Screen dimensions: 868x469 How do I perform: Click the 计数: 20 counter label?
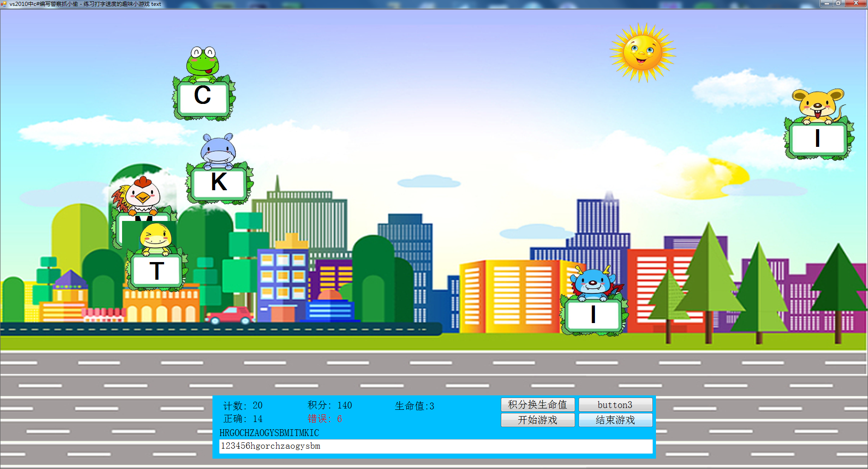[243, 405]
